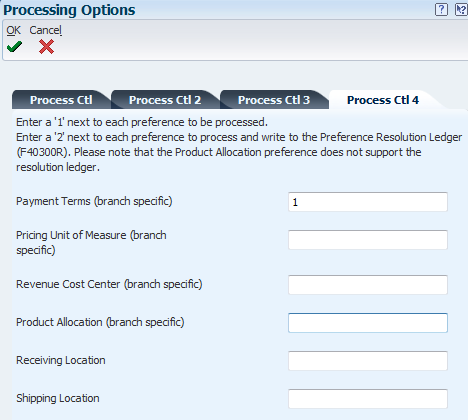Click the red Cancel X icon

[46, 47]
